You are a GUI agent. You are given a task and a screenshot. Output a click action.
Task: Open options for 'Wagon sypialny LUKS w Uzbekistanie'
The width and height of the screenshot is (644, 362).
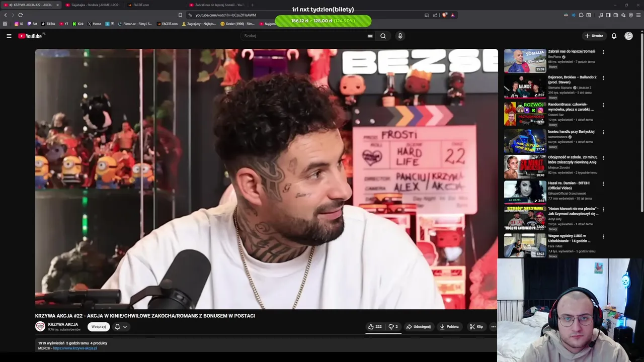[x=603, y=236]
